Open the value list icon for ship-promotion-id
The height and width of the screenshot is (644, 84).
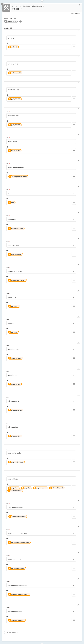coord(74,620)
